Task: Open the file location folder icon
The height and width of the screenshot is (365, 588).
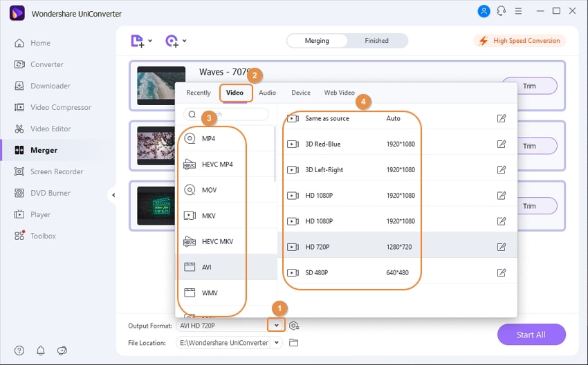Action: coord(293,342)
